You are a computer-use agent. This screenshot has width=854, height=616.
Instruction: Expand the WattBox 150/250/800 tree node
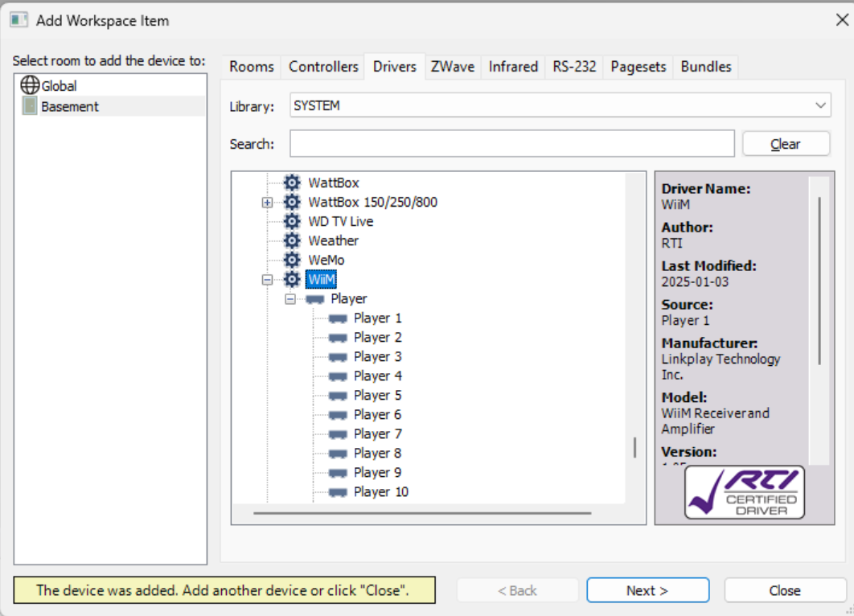pyautogui.click(x=267, y=203)
